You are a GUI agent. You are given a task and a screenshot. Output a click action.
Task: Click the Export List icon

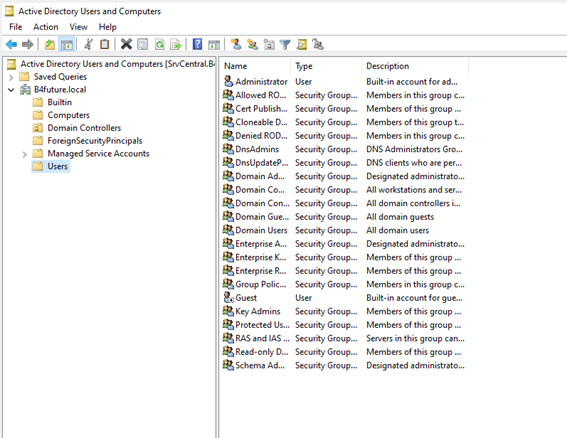(176, 44)
